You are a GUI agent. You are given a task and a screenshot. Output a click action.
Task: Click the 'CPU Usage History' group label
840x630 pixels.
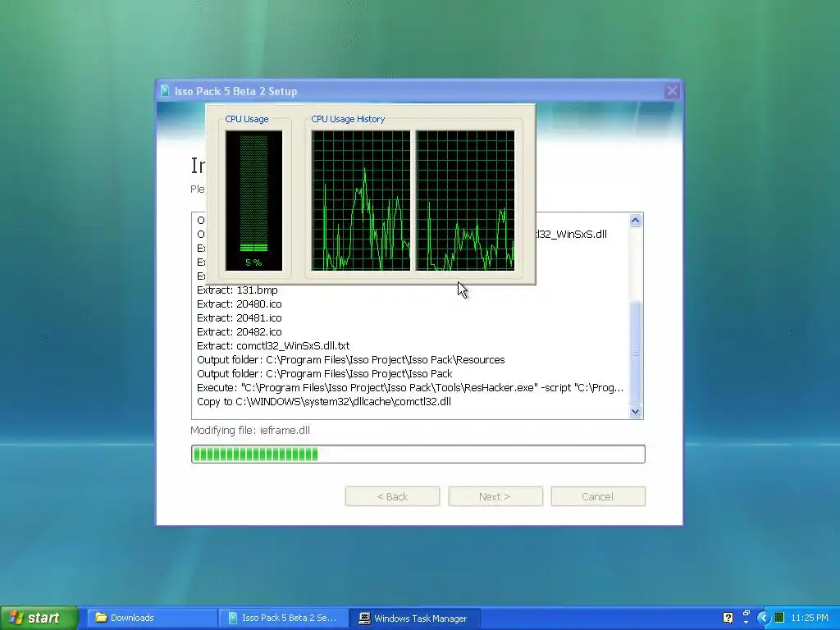pyautogui.click(x=348, y=119)
